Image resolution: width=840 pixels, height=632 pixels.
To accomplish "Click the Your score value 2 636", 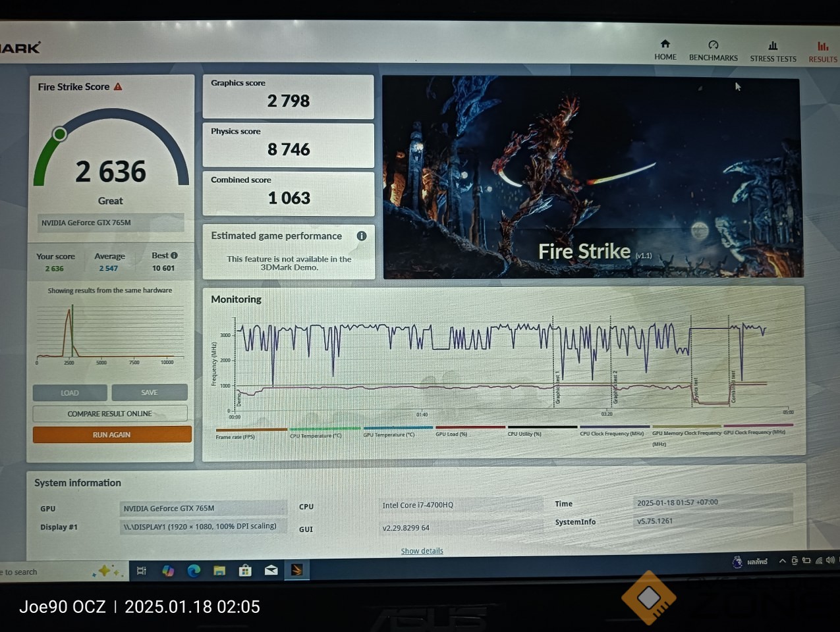I will [x=55, y=269].
